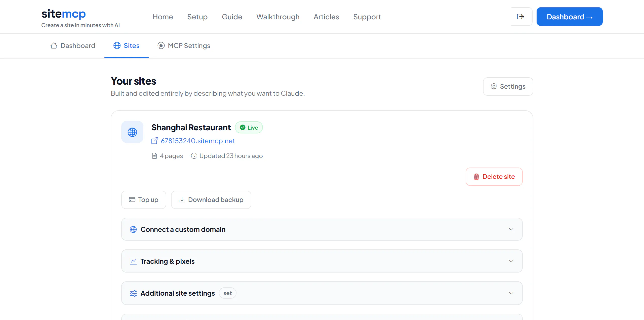644x320 pixels.
Task: Click the chart icon beside Tracking & pixels
Action: [x=133, y=261]
